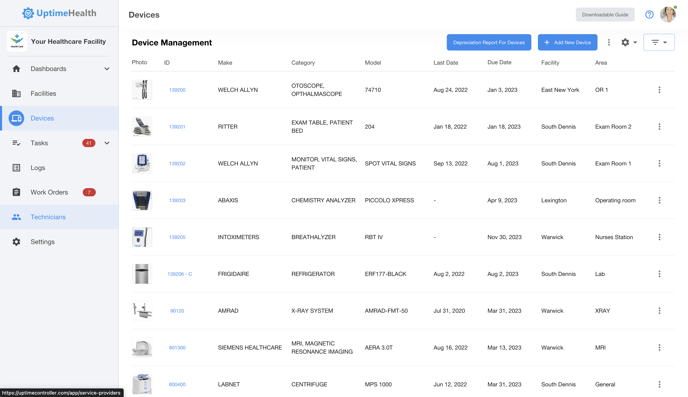The image size is (688, 397).
Task: Click the Technicians people icon
Action: point(16,217)
